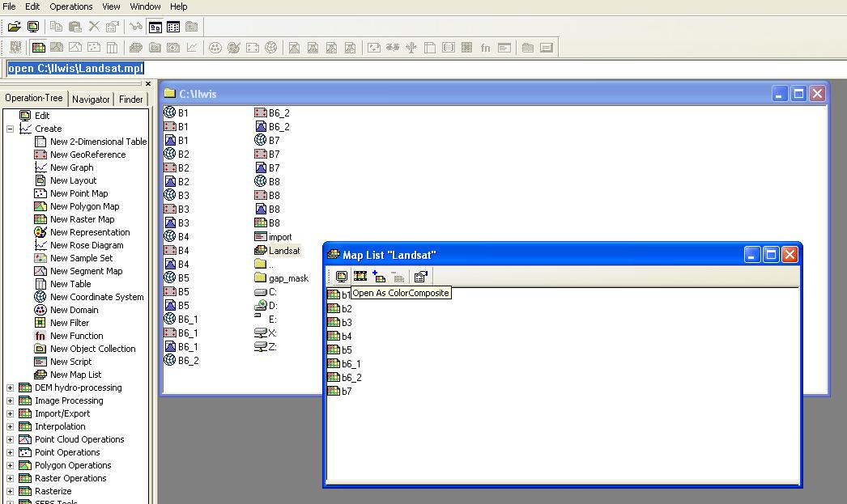Image resolution: width=847 pixels, height=504 pixels.
Task: Click New Raster Map in operation tree
Action: [x=82, y=219]
